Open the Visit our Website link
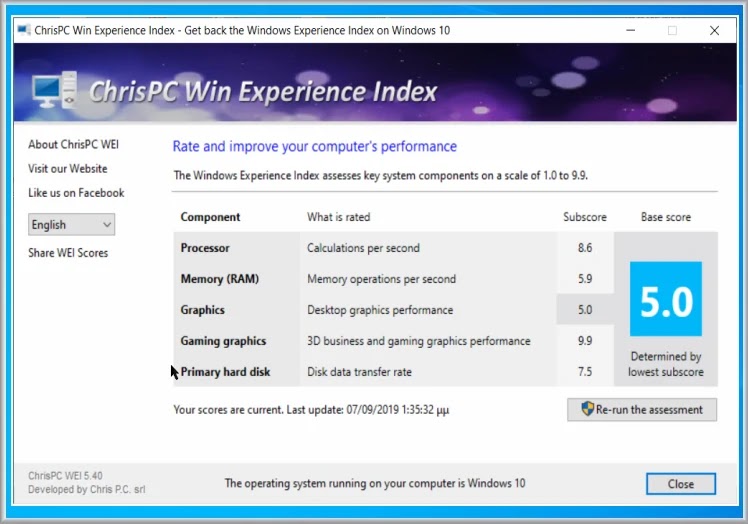This screenshot has width=748, height=524. tap(68, 168)
